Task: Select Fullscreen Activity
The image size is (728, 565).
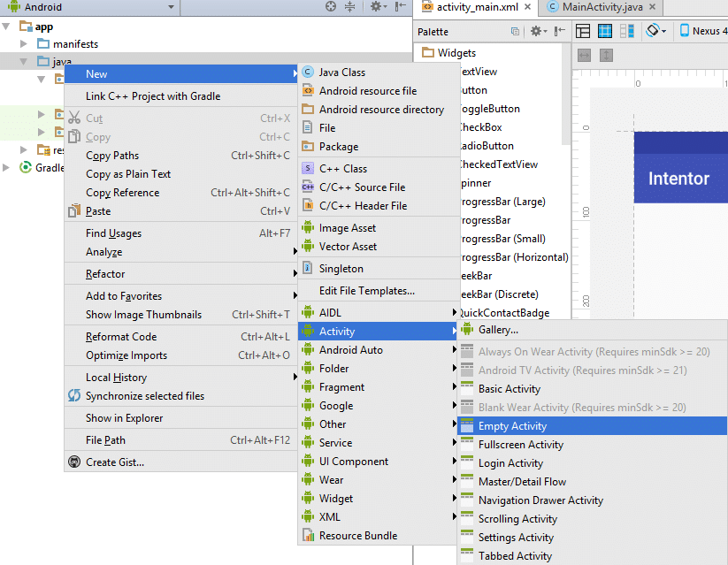Action: (593, 445)
